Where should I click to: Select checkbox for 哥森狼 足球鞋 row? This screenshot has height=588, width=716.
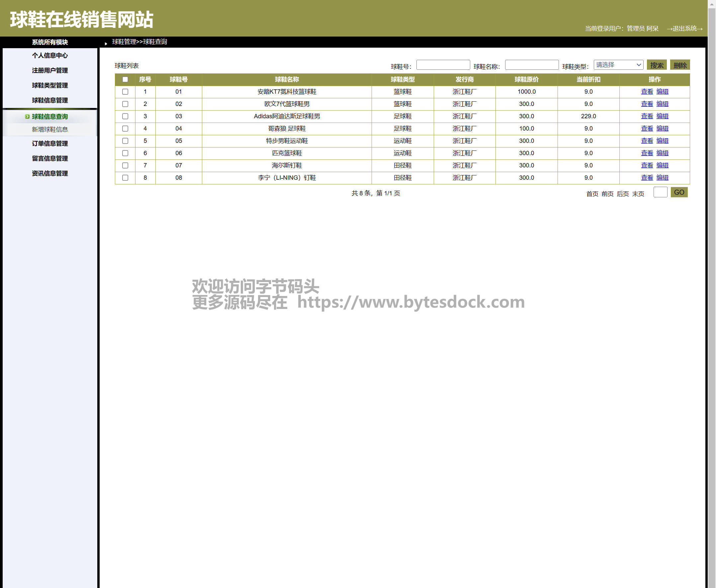click(x=125, y=129)
